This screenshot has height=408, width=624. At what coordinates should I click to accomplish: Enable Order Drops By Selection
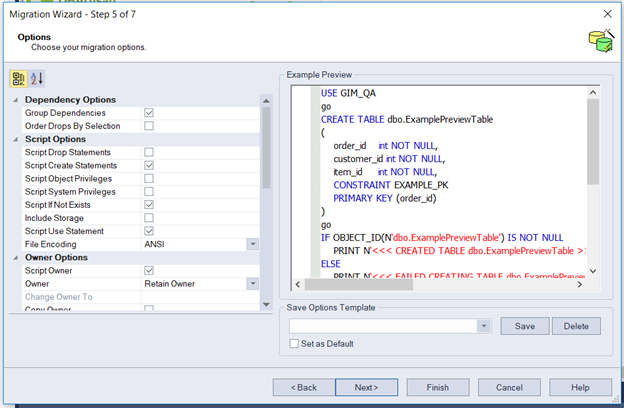pos(149,126)
